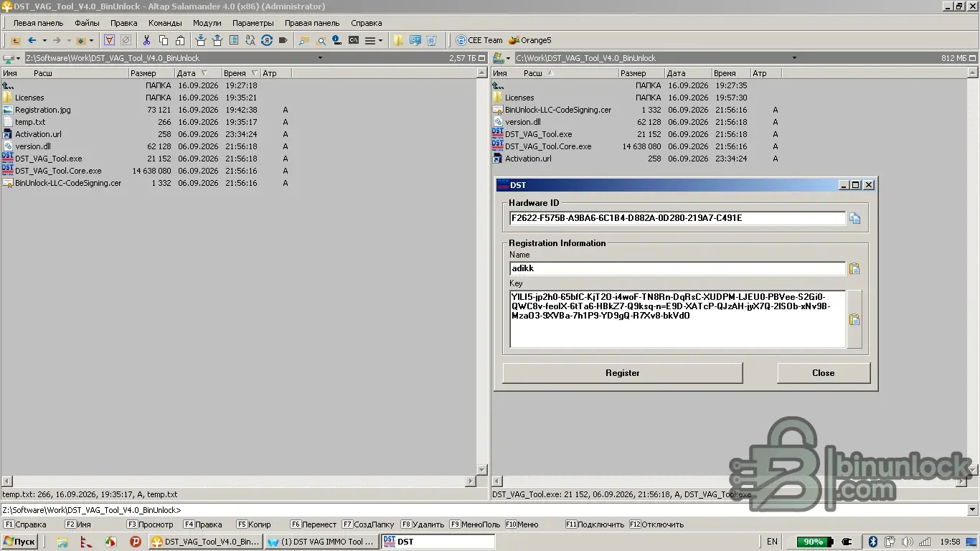Image resolution: width=980 pixels, height=551 pixels.
Task: Open the command shell C:\ toolbar icon
Action: click(354, 40)
